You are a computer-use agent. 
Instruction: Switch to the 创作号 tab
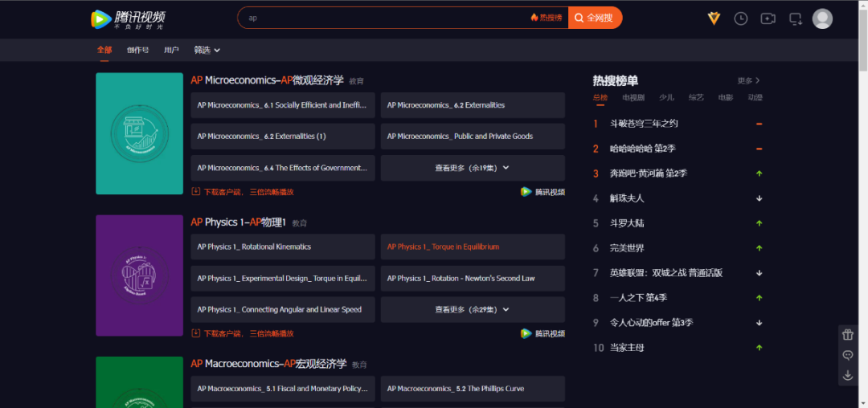138,50
